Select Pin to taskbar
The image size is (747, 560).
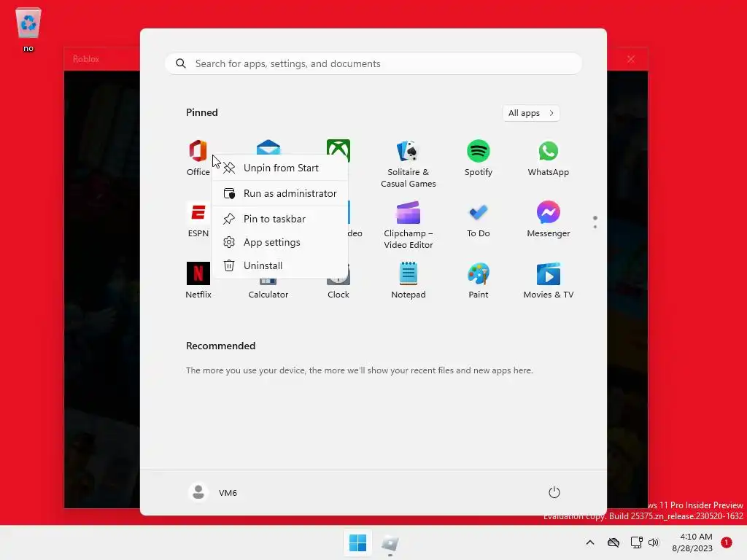(280, 219)
